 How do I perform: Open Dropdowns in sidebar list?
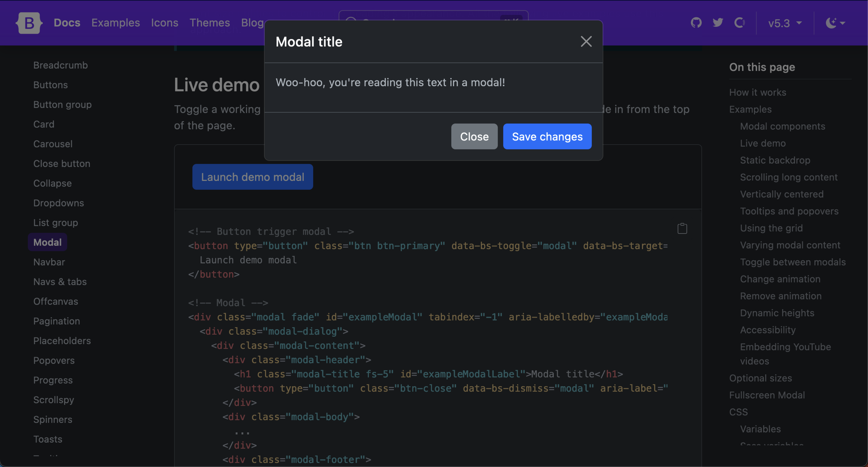pos(59,203)
